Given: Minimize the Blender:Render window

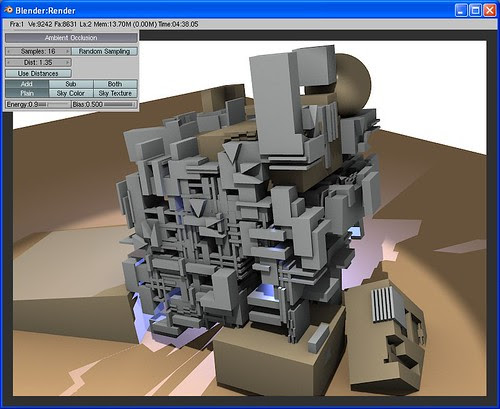Looking at the screenshot, I should point(461,10).
